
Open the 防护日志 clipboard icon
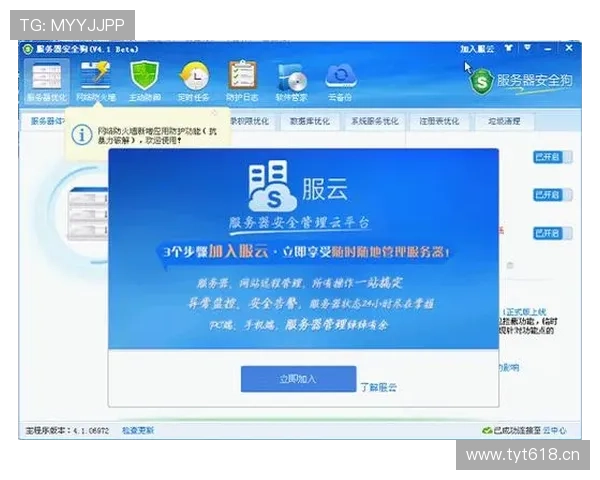coord(242,81)
